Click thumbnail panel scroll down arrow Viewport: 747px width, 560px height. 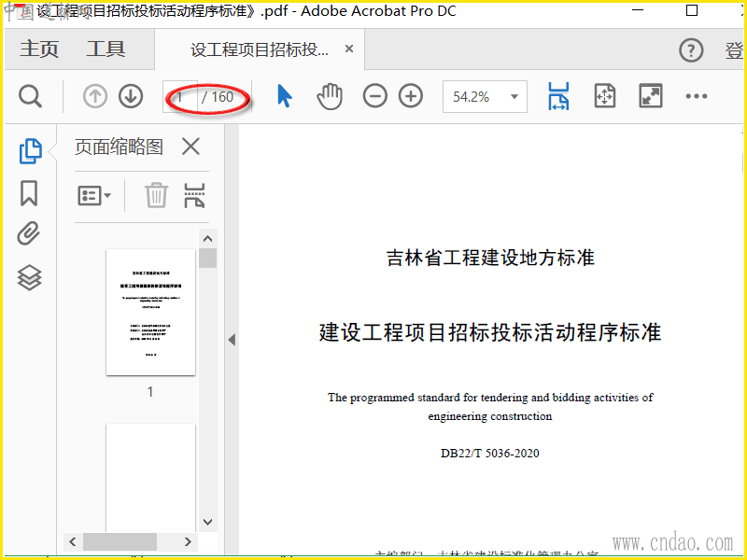click(x=207, y=522)
